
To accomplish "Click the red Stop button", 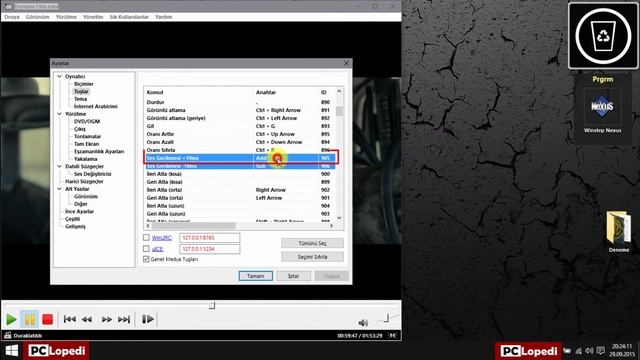I will pyautogui.click(x=47, y=319).
